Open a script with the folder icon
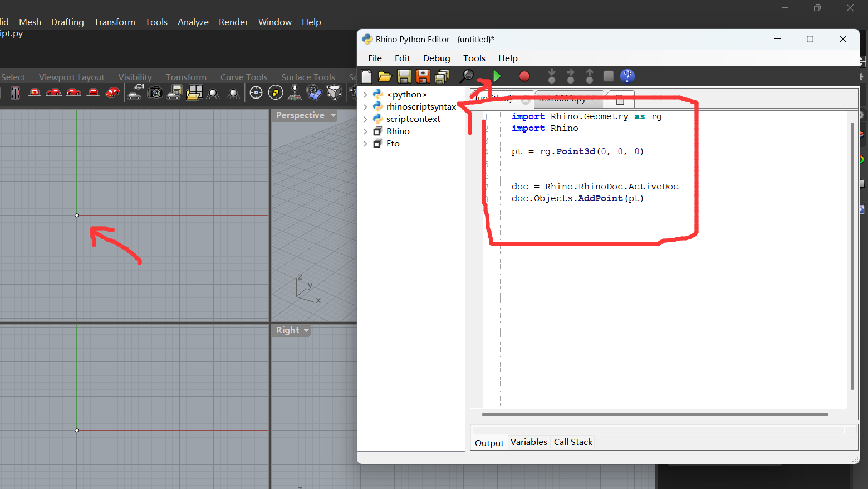The width and height of the screenshot is (868, 489). [x=385, y=76]
